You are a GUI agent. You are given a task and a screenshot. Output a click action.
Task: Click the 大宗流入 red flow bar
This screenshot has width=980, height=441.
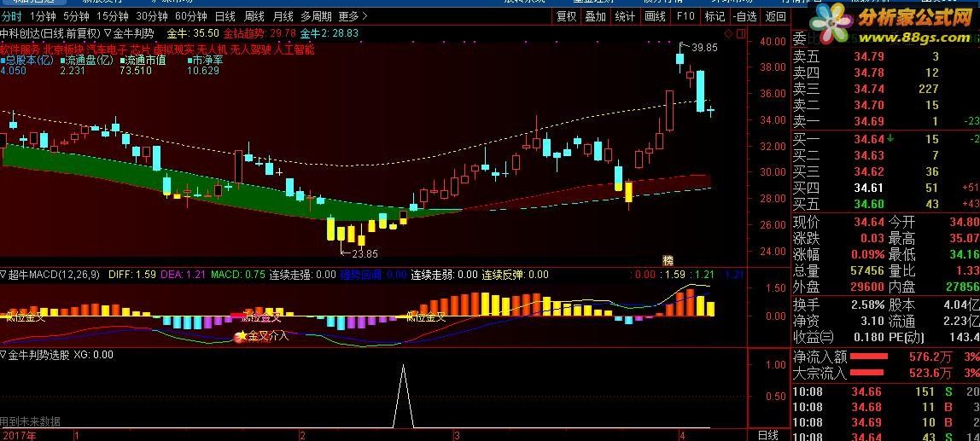(866, 373)
